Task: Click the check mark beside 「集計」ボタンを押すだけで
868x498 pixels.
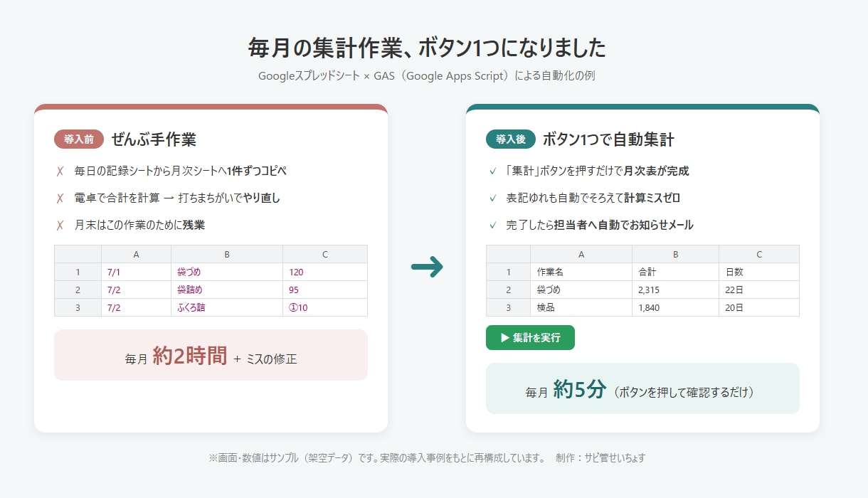Action: tap(492, 171)
